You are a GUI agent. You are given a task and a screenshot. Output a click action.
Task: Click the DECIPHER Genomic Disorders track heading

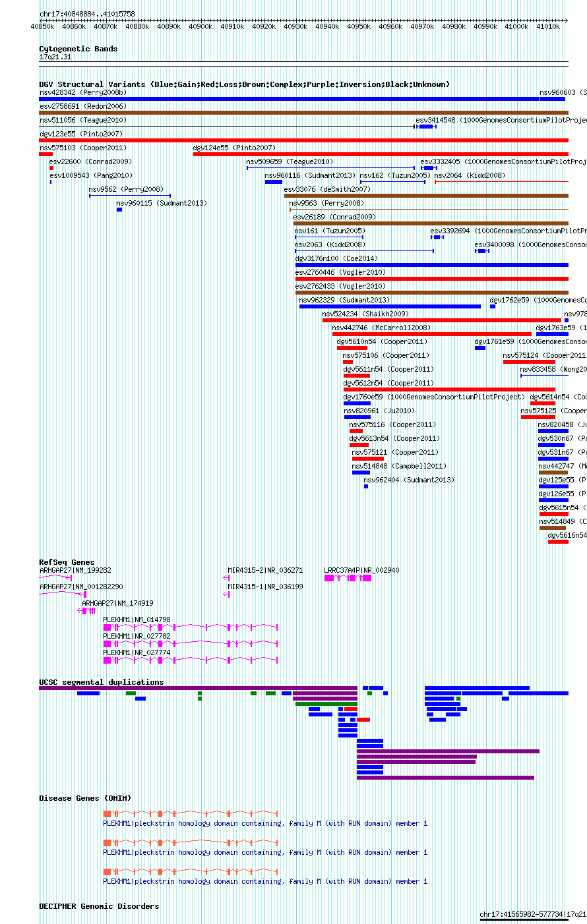point(99,906)
